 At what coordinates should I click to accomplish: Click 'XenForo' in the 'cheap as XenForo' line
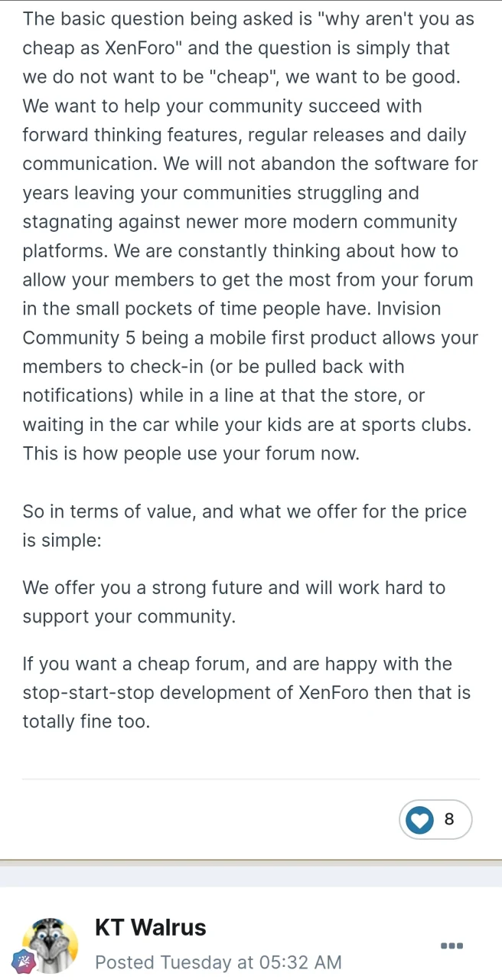142,47
